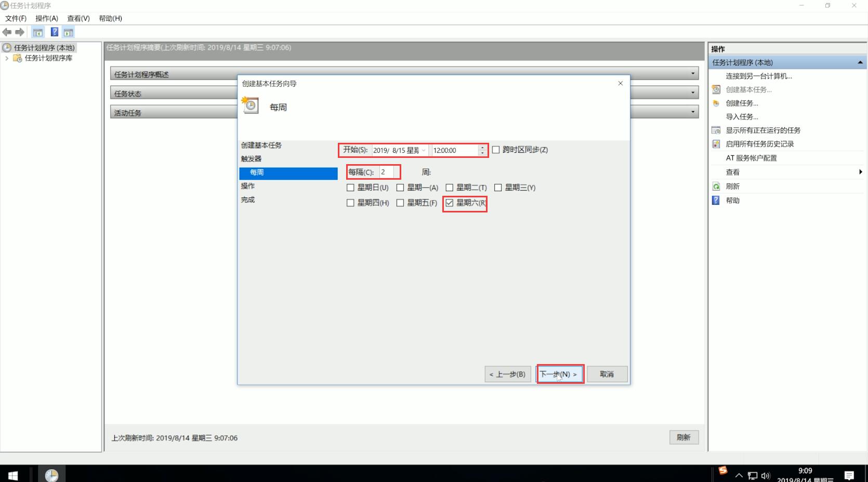Viewport: 868px width, 482px height.
Task: Open the volume speaker tray icon
Action: (x=766, y=475)
